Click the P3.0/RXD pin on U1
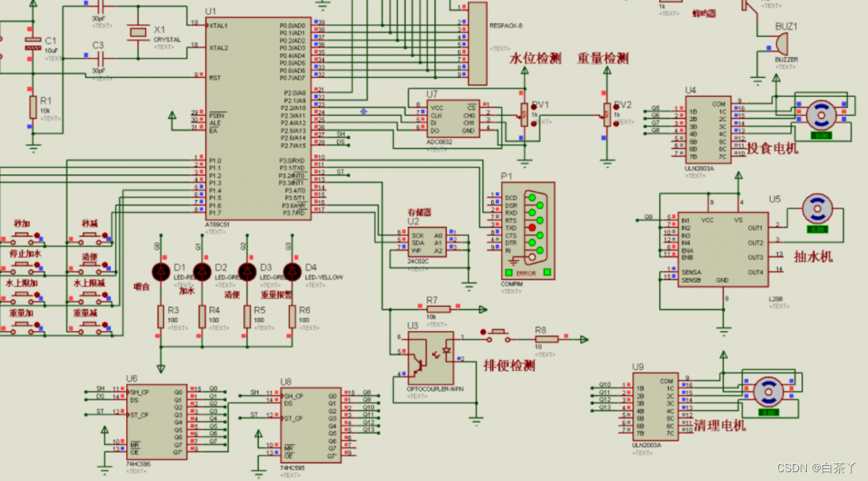Viewport: 868px width, 481px height. point(292,161)
